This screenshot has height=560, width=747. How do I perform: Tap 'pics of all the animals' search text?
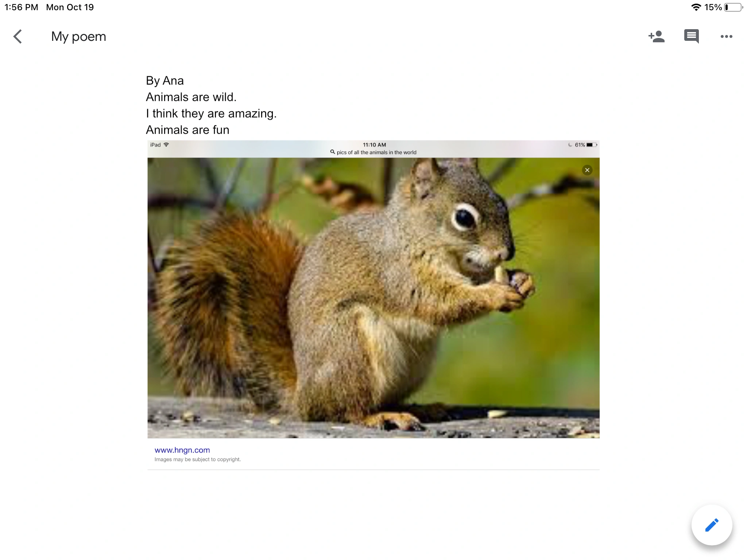coord(376,152)
